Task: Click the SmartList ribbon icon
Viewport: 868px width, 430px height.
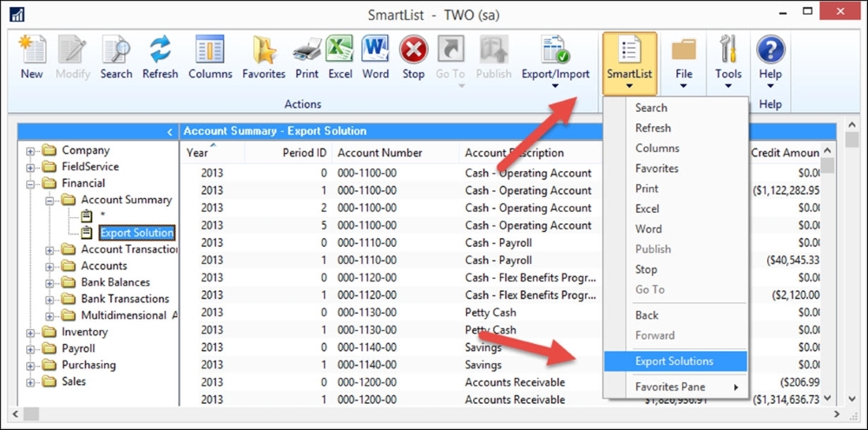Action: tap(629, 50)
